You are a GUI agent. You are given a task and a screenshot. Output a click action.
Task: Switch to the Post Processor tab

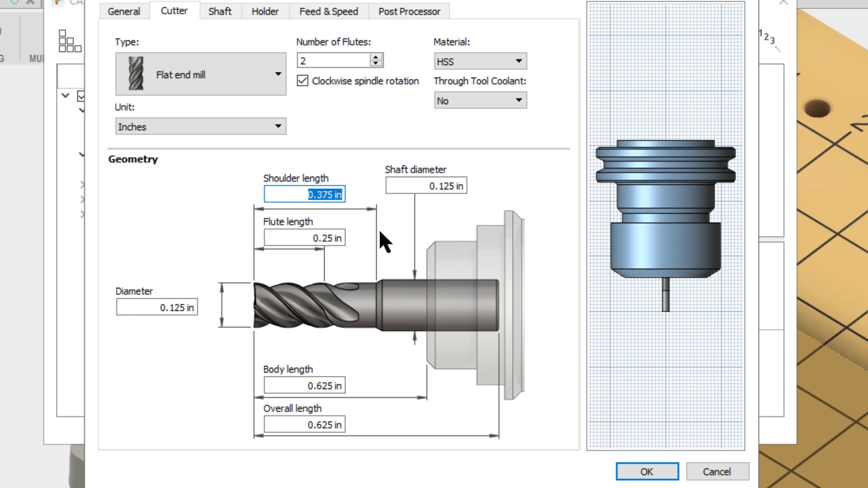click(409, 11)
